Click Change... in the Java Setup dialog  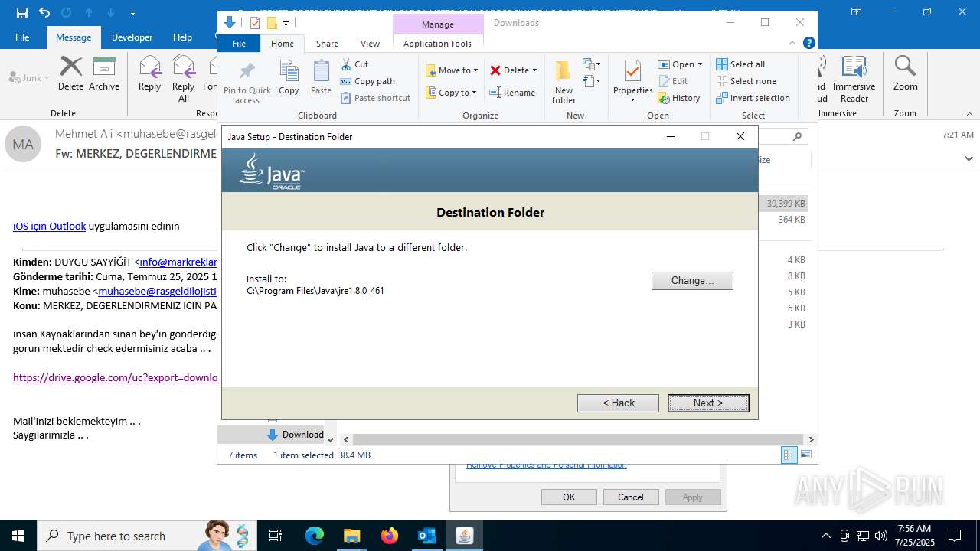(692, 281)
